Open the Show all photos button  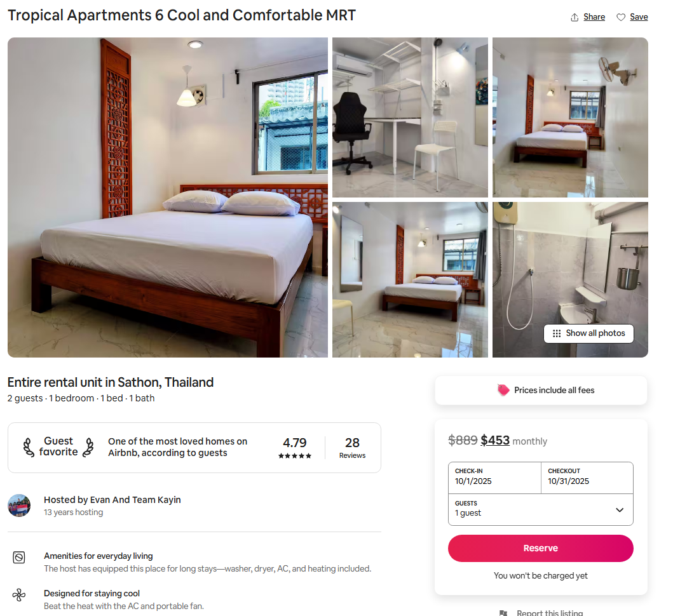tap(588, 333)
